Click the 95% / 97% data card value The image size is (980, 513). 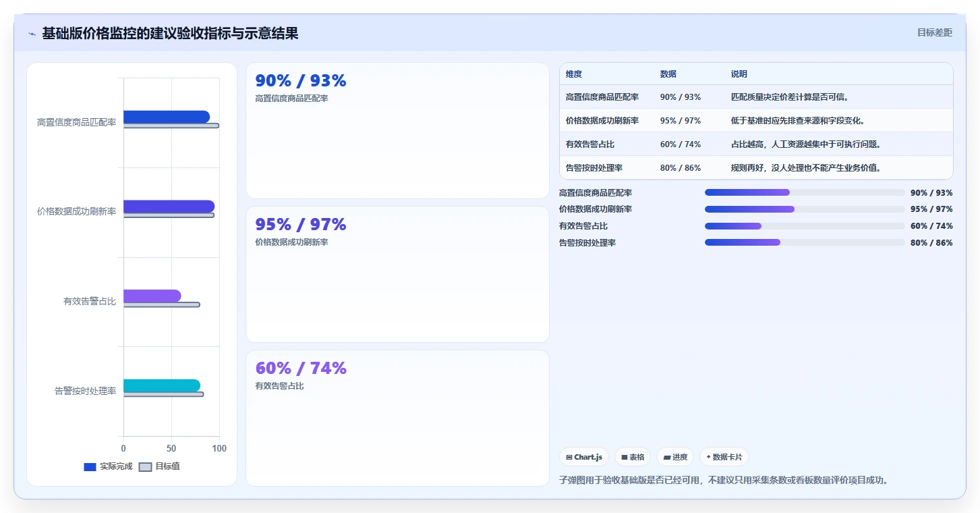point(301,225)
